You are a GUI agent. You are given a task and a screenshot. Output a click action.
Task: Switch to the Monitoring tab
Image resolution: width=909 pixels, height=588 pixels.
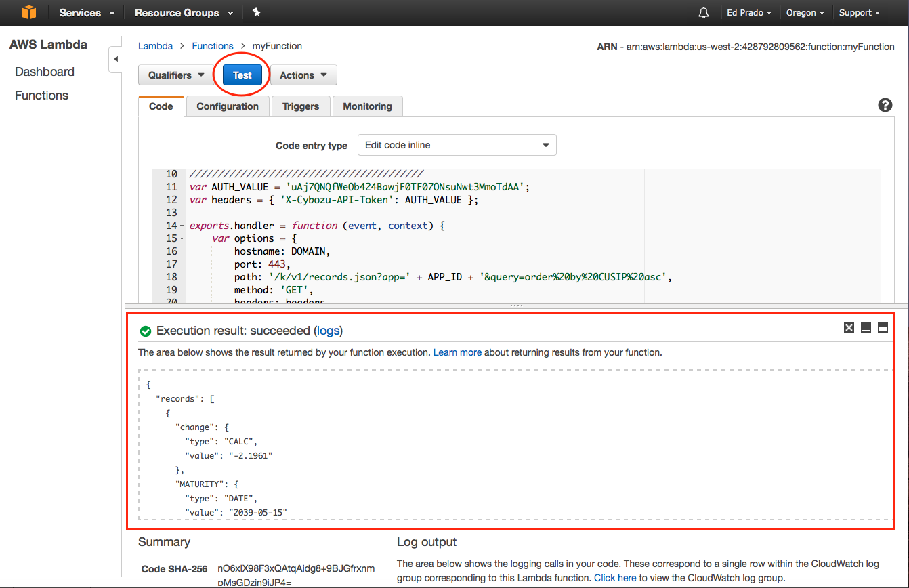(367, 106)
